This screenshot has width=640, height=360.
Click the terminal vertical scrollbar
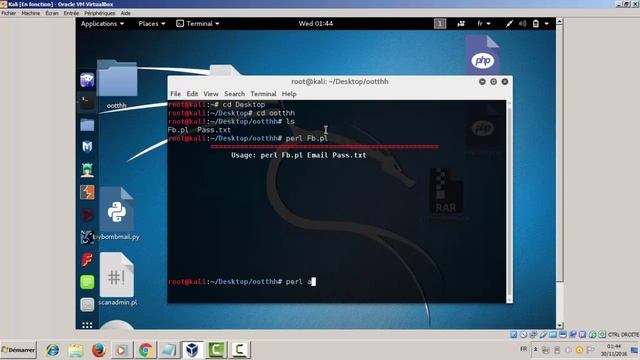coord(509,201)
